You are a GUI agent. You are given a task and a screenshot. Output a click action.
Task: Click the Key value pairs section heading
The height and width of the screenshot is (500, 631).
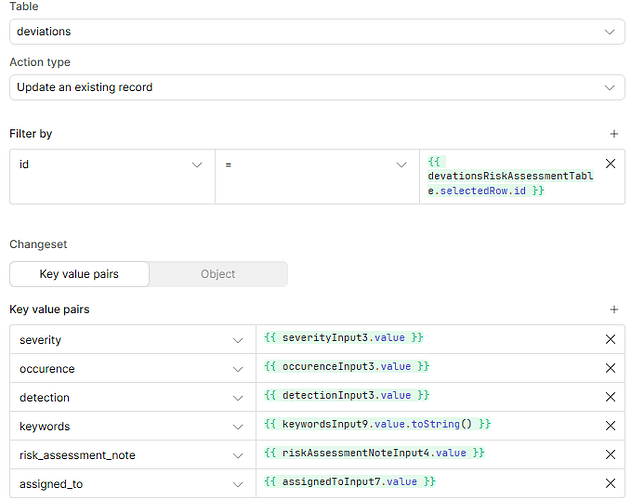tap(49, 309)
